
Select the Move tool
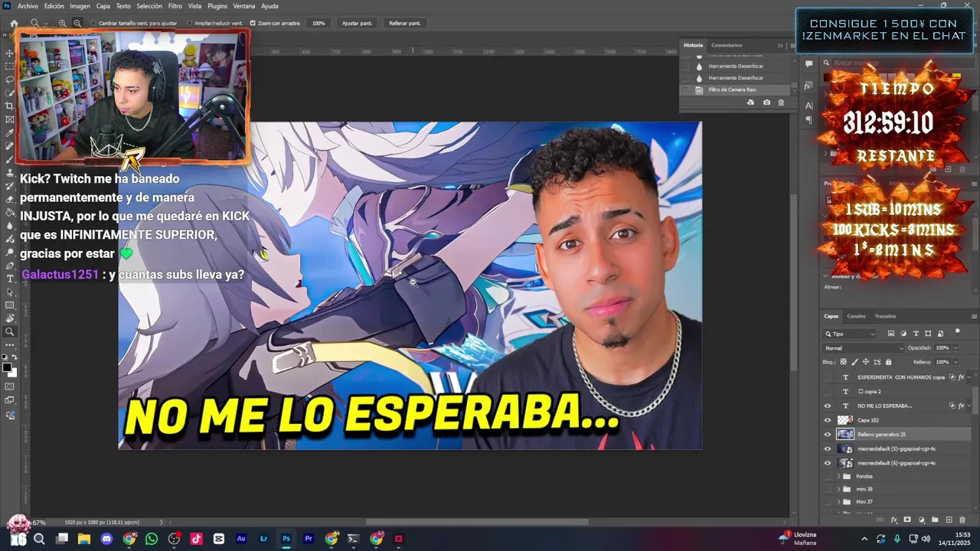pos(10,54)
